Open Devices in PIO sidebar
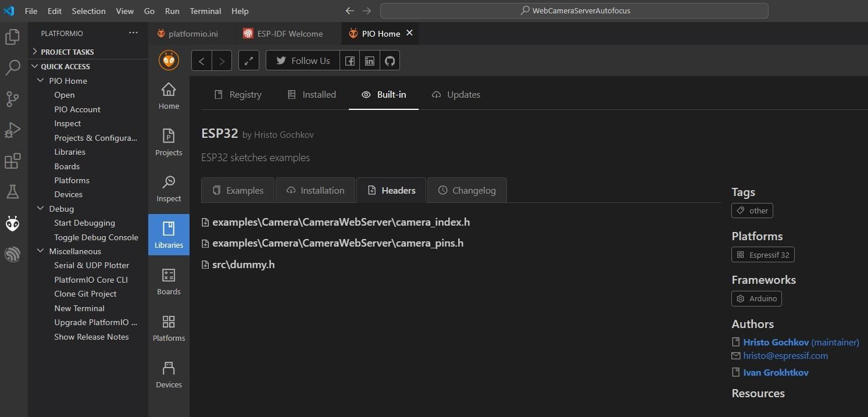The width and height of the screenshot is (868, 417). [x=169, y=375]
